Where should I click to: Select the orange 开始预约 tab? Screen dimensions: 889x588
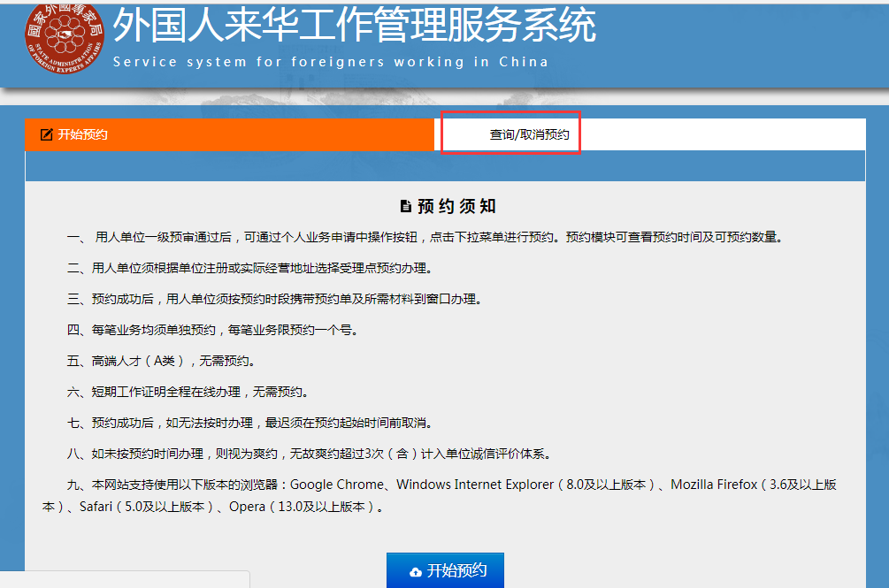click(230, 136)
